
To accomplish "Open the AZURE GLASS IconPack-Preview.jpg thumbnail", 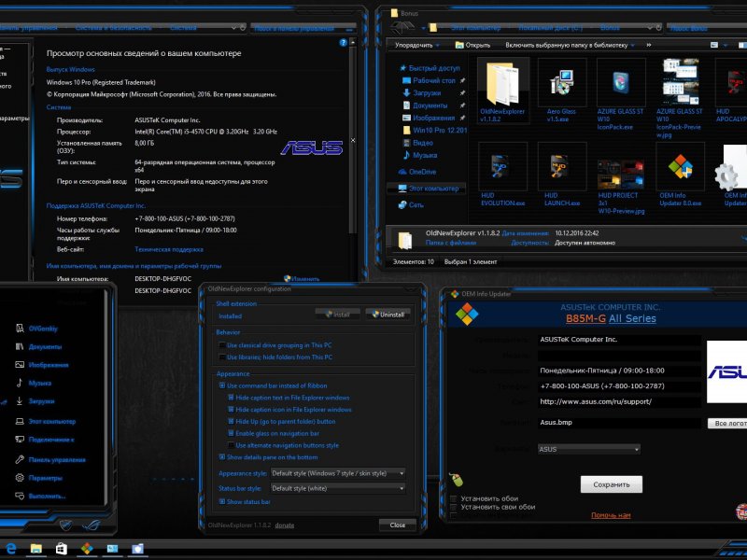I will (x=681, y=81).
